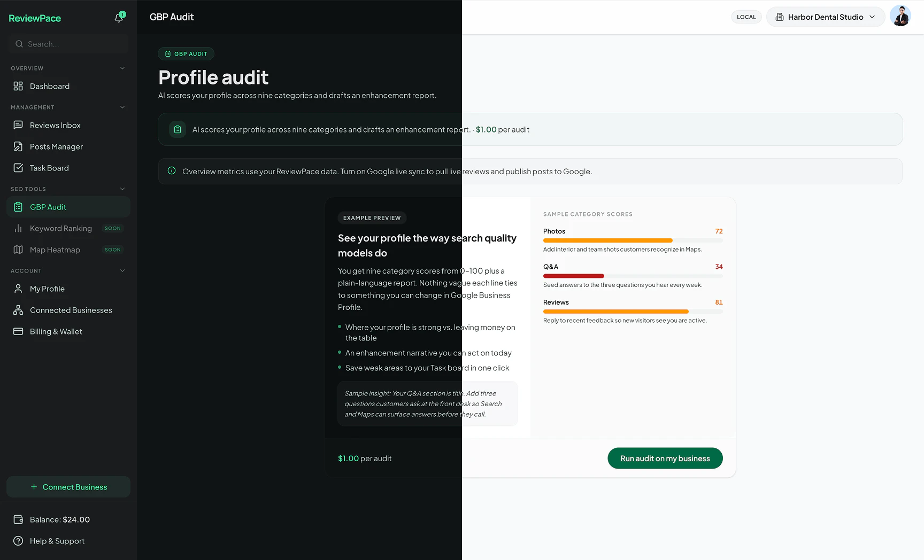Select Map Heatmap item
The height and width of the screenshot is (560, 924).
click(x=68, y=250)
